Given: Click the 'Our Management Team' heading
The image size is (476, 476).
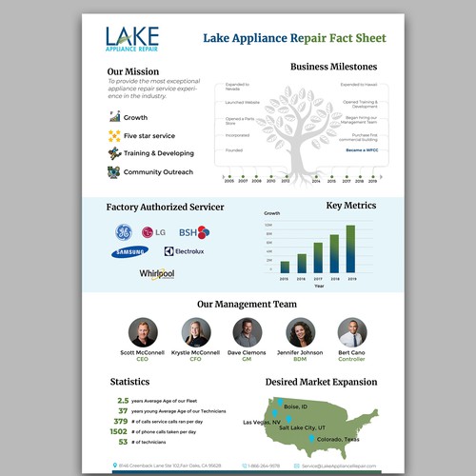Looking at the screenshot, I should (247, 304).
